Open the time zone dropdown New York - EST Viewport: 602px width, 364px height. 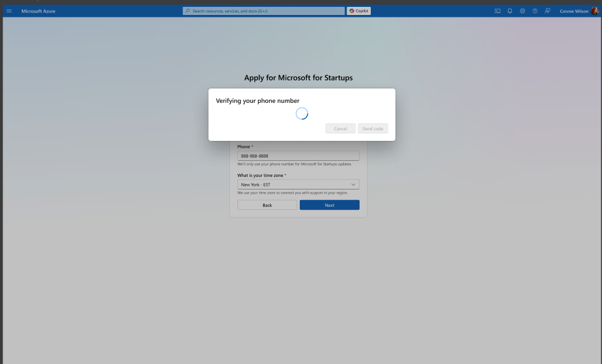coord(299,184)
